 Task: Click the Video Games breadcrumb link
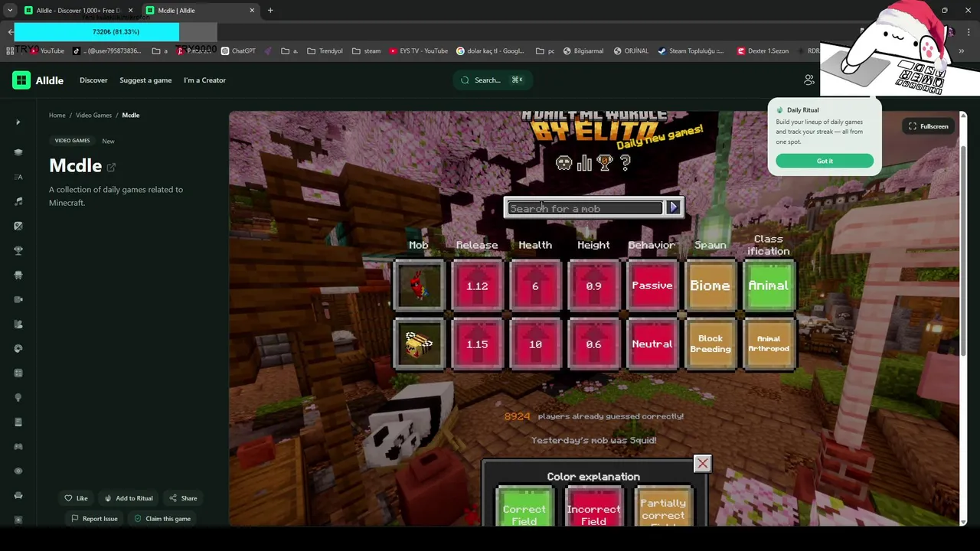pyautogui.click(x=93, y=115)
